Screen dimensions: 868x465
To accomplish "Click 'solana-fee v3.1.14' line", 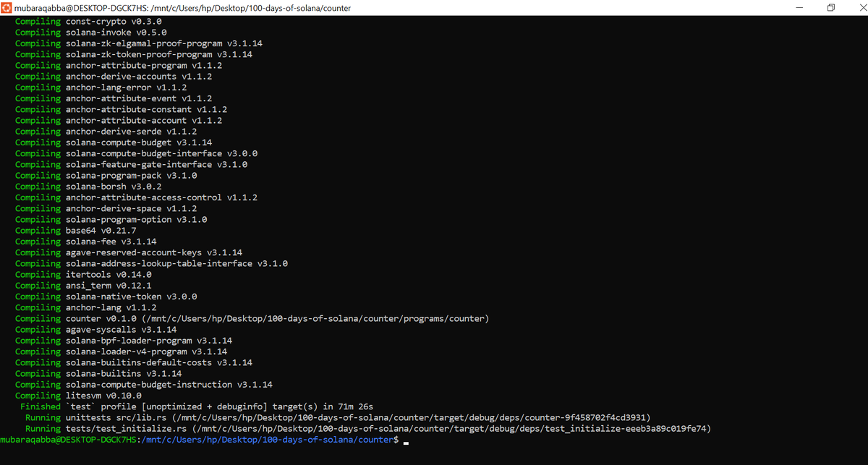I will point(86,242).
